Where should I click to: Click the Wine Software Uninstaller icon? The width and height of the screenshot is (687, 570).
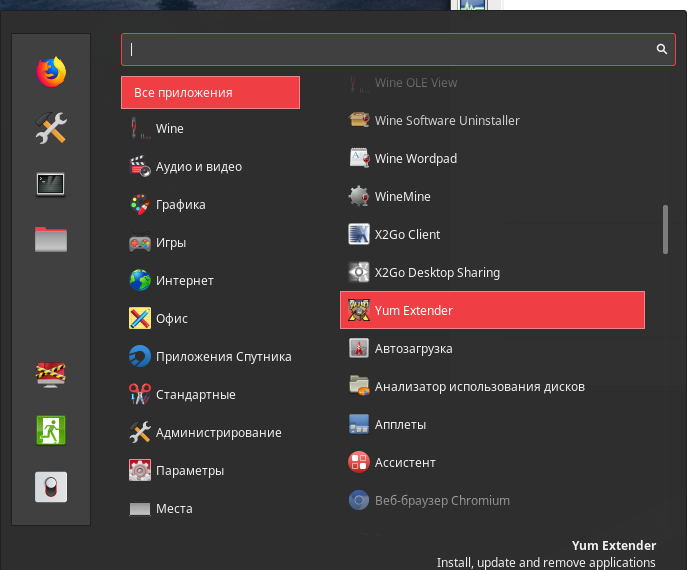359,120
